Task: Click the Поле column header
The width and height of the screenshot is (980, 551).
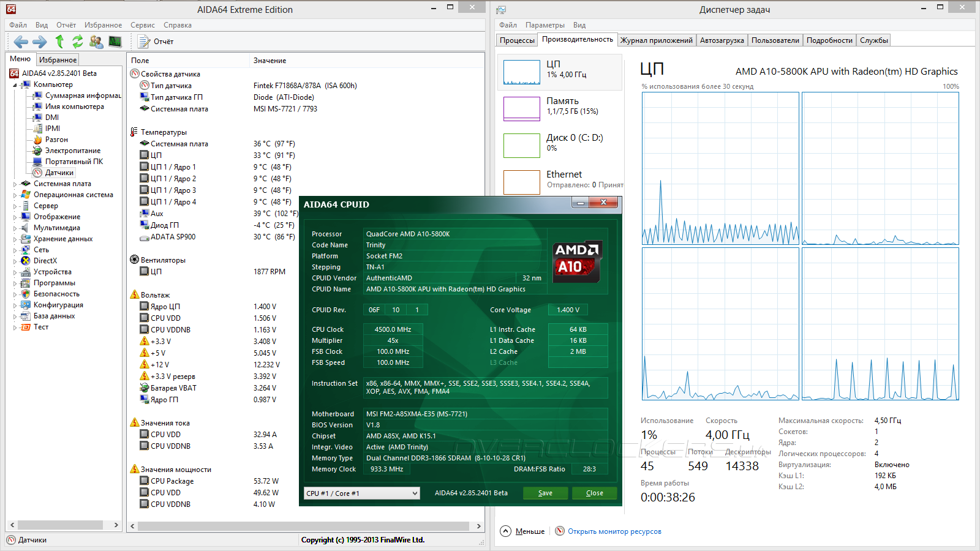Action: 188,61
